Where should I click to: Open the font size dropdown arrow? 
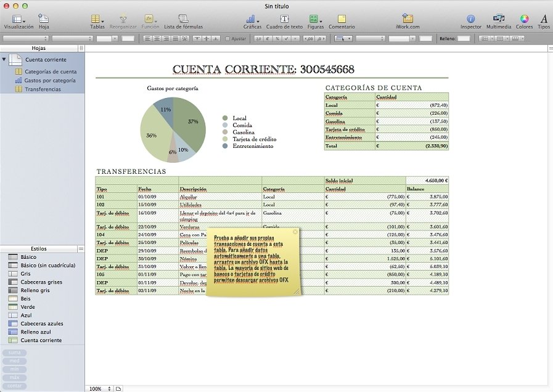[x=115, y=38]
